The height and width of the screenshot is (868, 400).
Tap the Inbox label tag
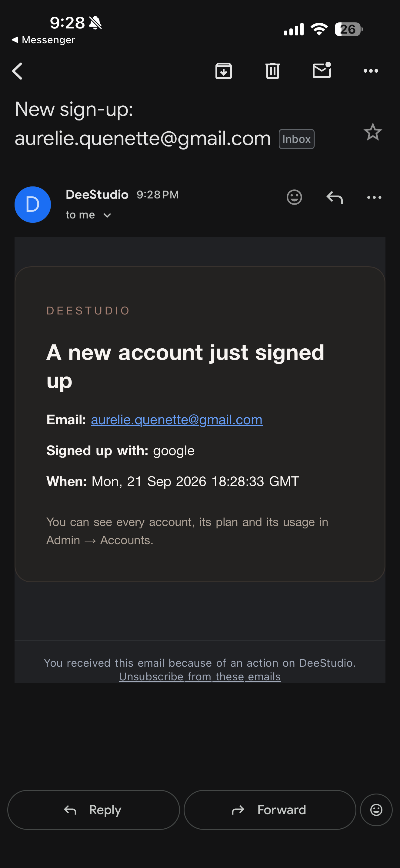(x=296, y=139)
